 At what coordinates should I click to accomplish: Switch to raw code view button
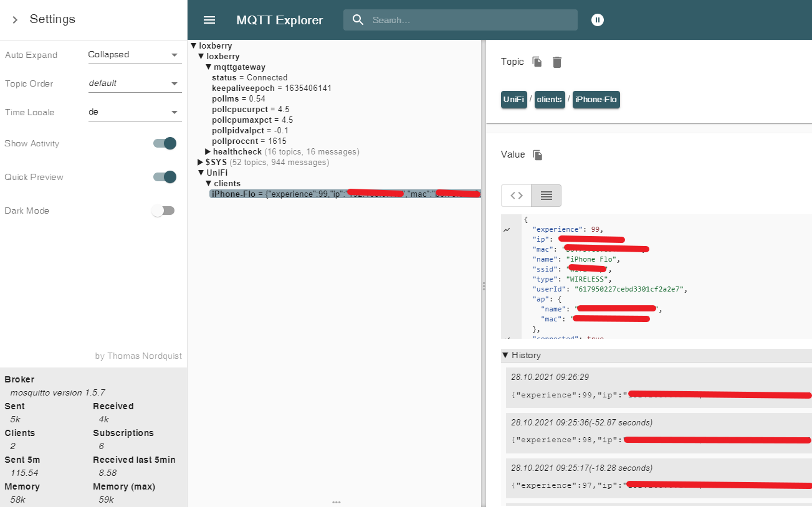(517, 196)
